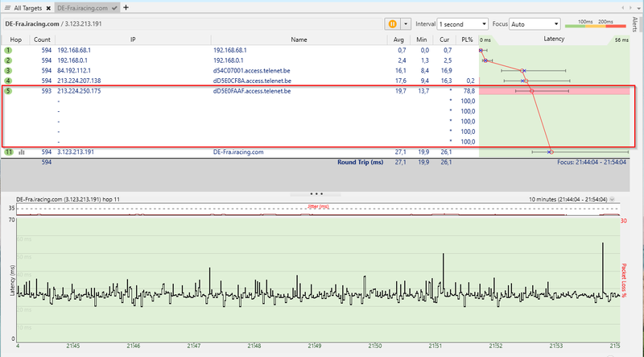Click the latency color scale legend
This screenshot has height=357, width=644.
597,26
